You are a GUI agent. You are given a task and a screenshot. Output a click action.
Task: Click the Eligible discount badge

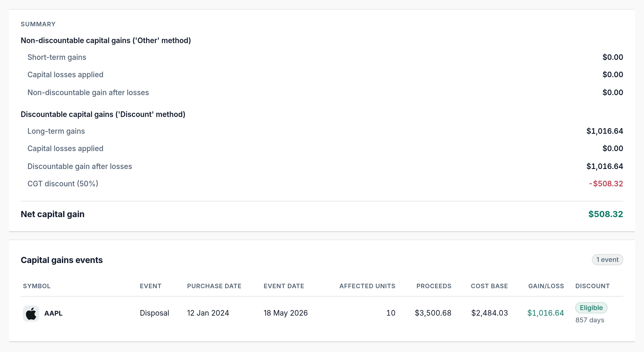point(591,308)
